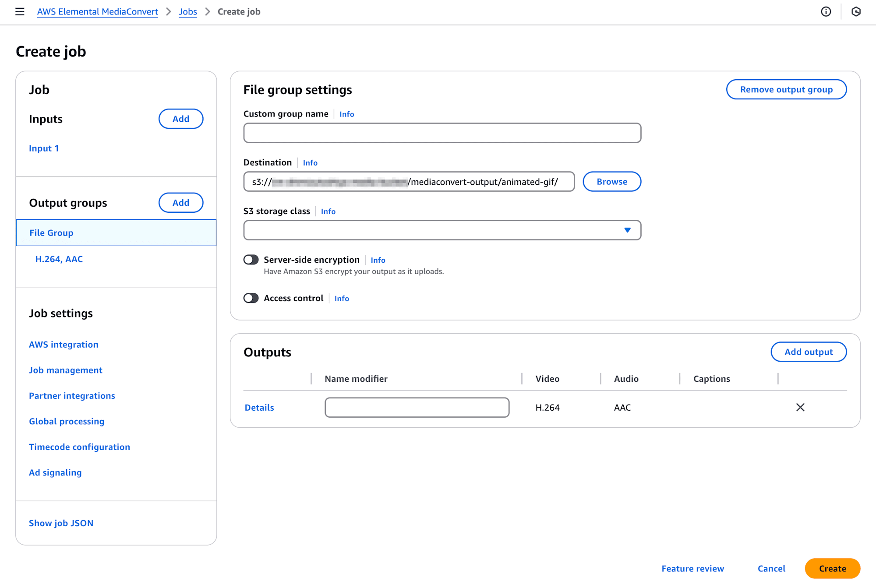This screenshot has height=588, width=876.
Task: Open Info for Destination
Action: [310, 163]
